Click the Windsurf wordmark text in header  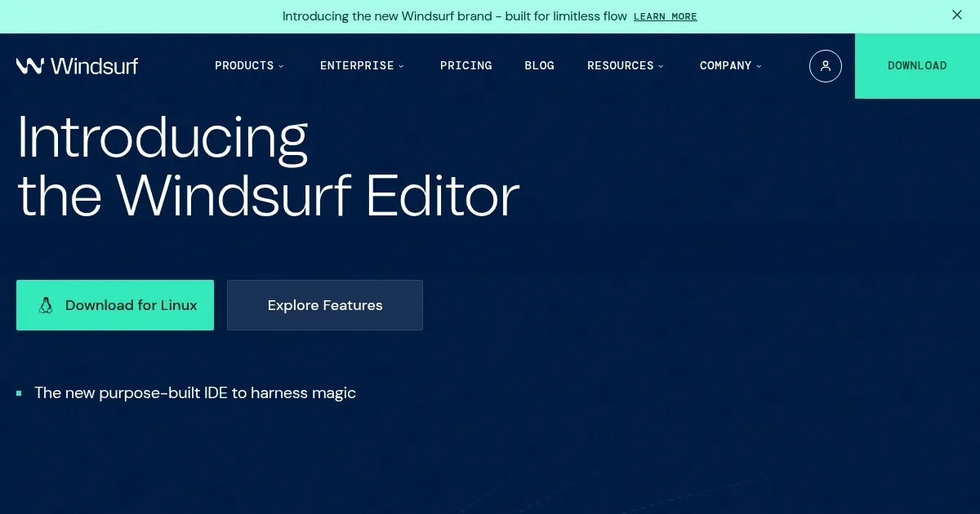point(94,66)
